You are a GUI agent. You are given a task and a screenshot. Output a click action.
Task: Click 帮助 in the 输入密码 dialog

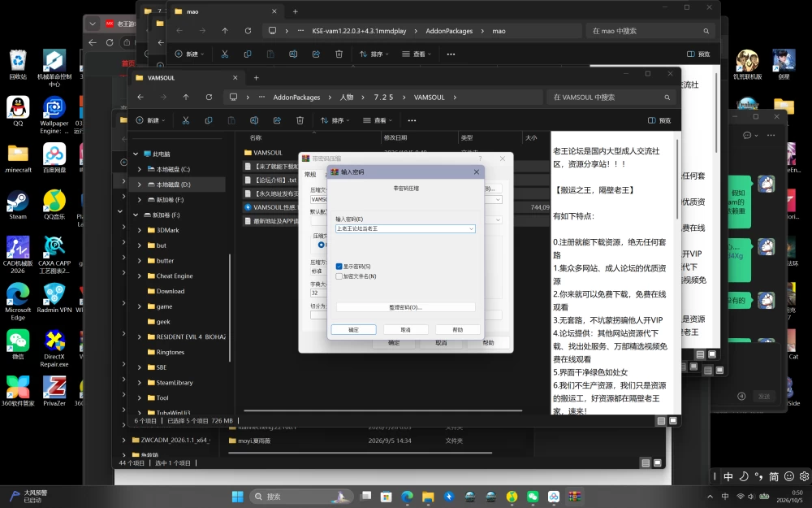click(x=458, y=330)
